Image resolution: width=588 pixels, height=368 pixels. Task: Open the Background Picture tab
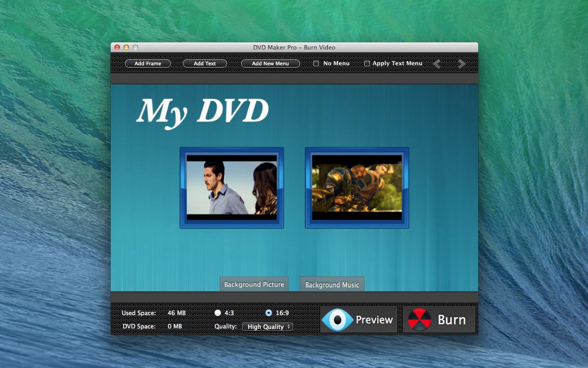coord(254,284)
